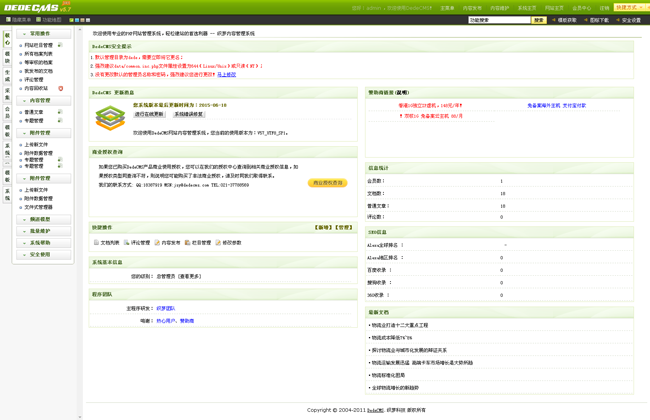Click 【管理】 in quick operations header
This screenshot has height=420, width=650.
pos(344,228)
